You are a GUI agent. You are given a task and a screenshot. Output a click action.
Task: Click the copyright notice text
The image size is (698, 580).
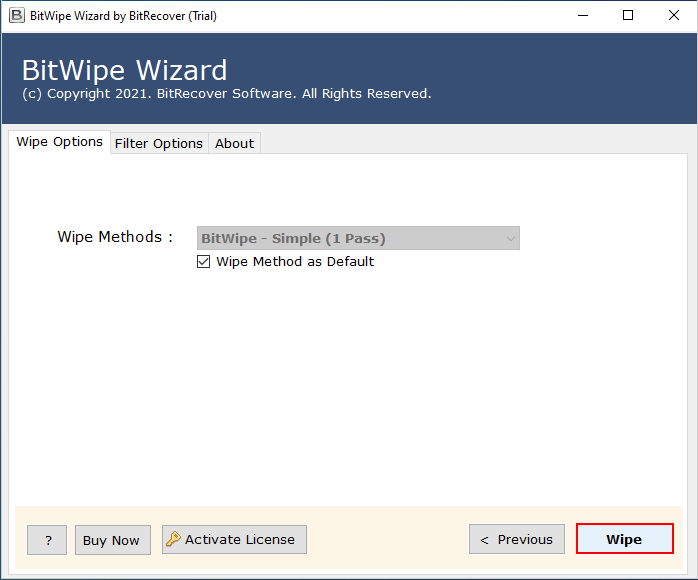pyautogui.click(x=227, y=94)
